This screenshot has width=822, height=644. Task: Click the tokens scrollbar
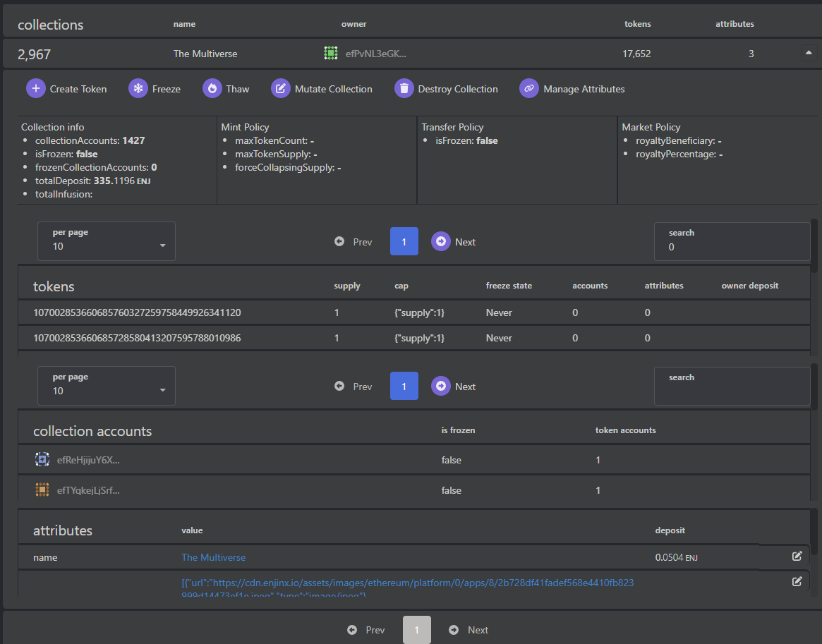[814, 246]
